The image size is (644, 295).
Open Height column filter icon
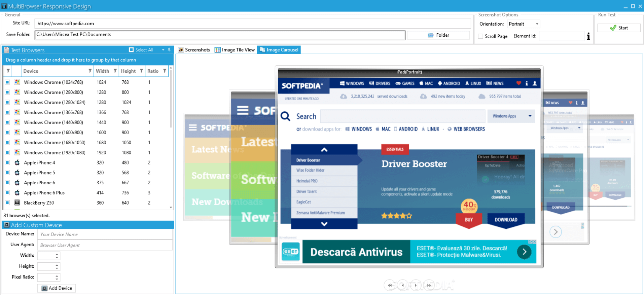[x=141, y=71]
